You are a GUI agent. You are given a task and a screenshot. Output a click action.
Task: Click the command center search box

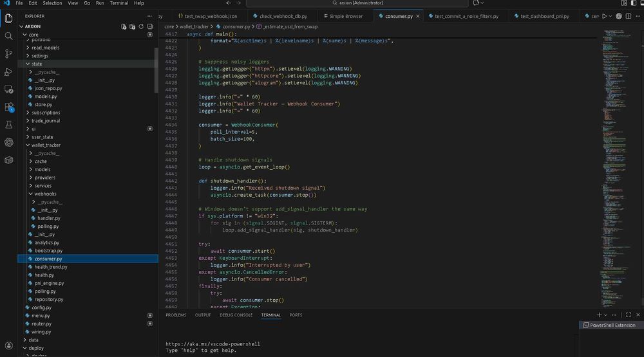[357, 3]
